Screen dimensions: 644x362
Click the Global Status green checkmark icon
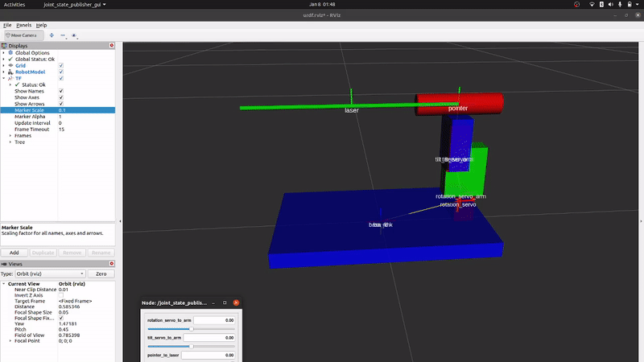10,59
